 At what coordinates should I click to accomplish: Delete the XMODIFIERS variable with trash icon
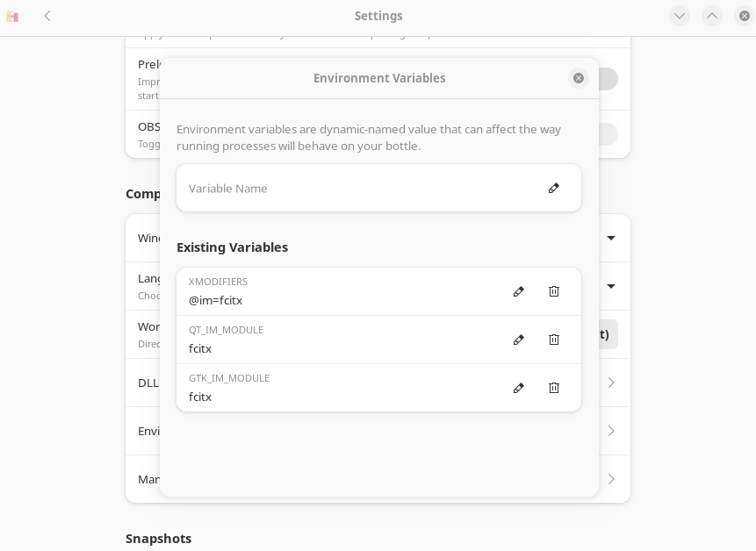pyautogui.click(x=554, y=291)
